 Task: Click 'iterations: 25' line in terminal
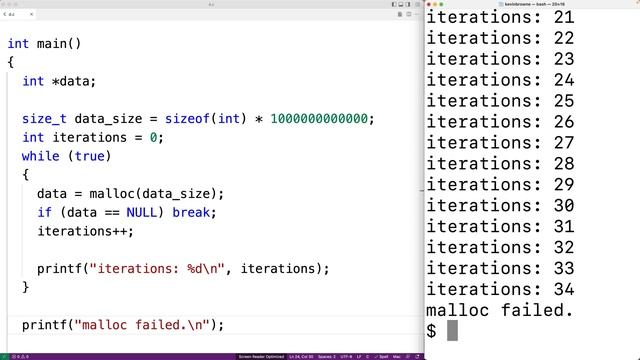tap(500, 101)
